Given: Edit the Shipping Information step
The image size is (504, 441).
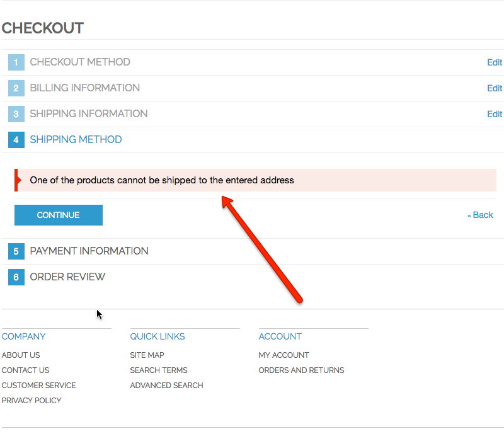Looking at the screenshot, I should click(x=495, y=114).
